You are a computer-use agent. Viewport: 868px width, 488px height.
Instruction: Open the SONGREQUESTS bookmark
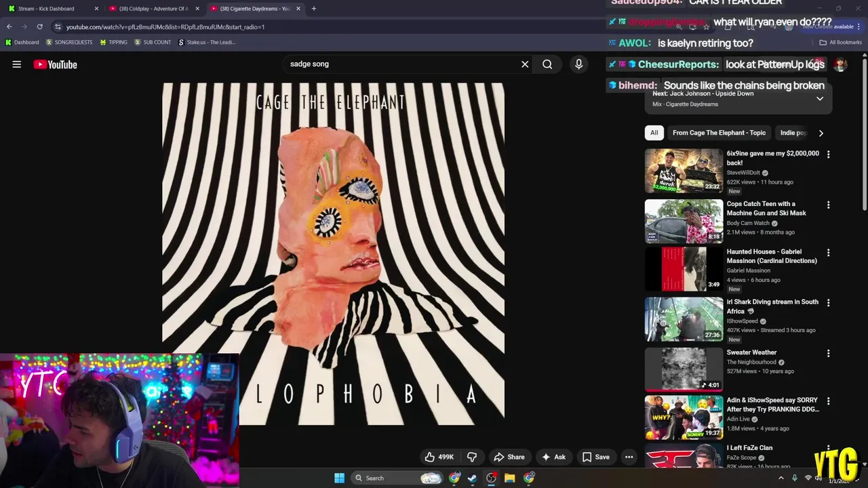pos(69,42)
